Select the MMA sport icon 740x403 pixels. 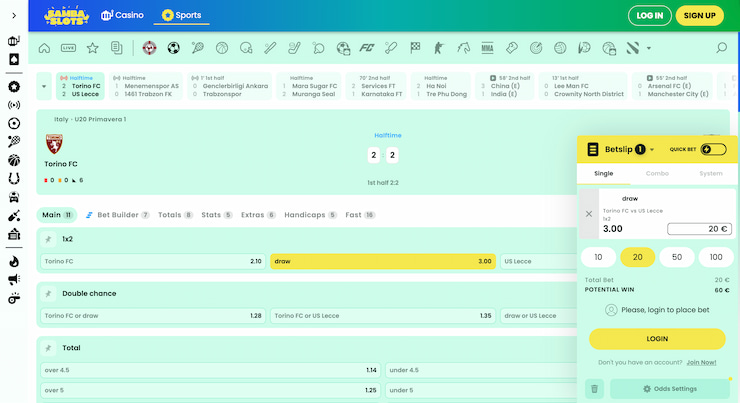(488, 48)
